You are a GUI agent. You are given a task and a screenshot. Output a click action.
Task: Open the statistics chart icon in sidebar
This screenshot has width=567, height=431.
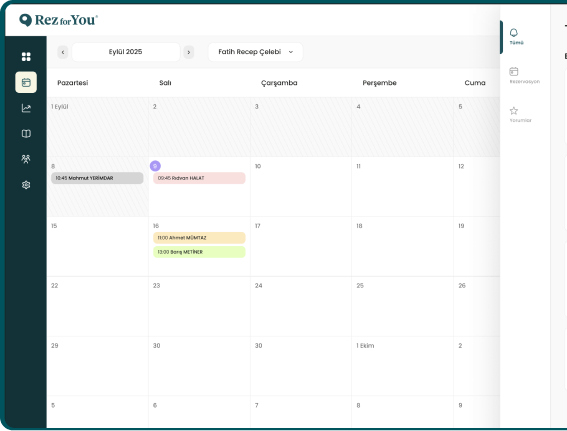26,108
